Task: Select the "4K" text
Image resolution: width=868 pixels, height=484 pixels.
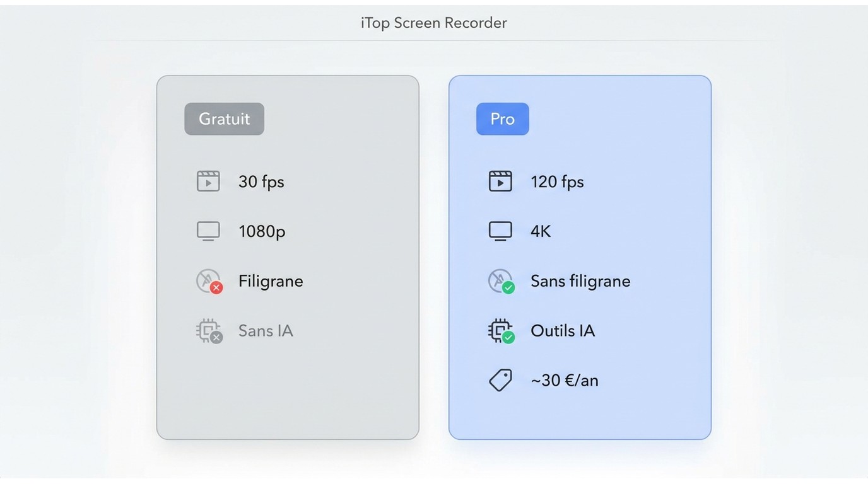Action: 541,231
